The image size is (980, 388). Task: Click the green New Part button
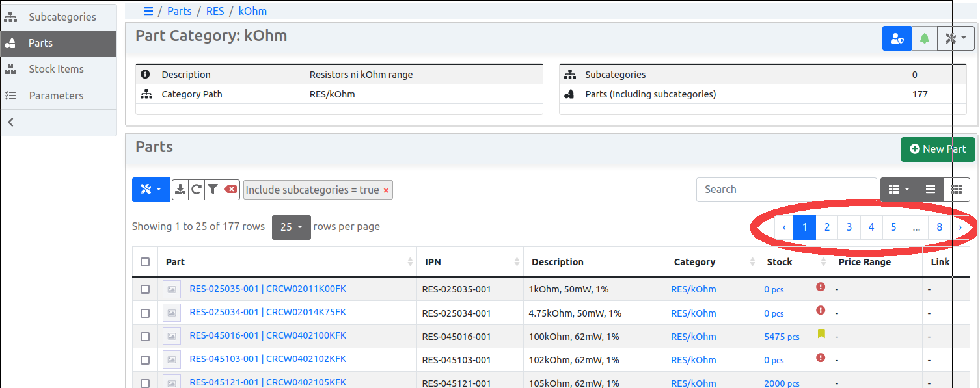938,149
